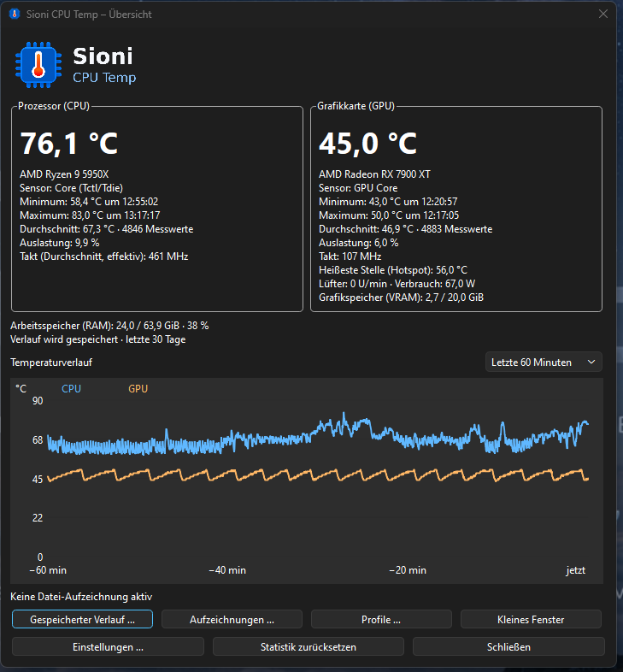The height and width of the screenshot is (672, 623).
Task: Click the CPU temperature reading 76,1 °C
Action: (69, 143)
